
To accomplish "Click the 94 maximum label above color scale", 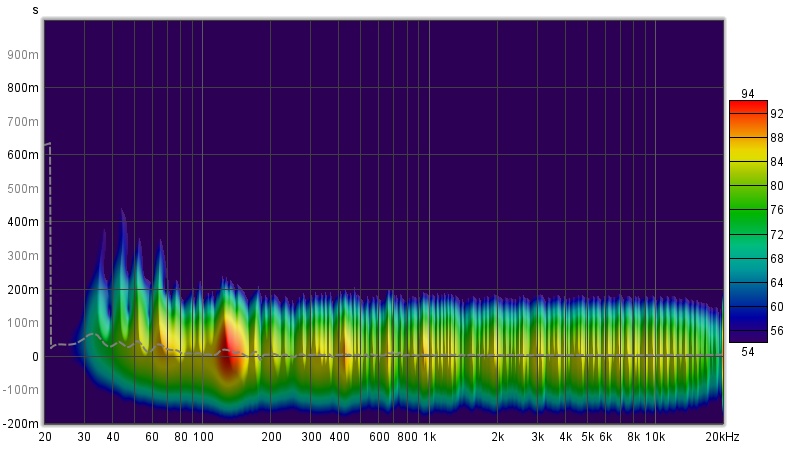I will pyautogui.click(x=747, y=94).
